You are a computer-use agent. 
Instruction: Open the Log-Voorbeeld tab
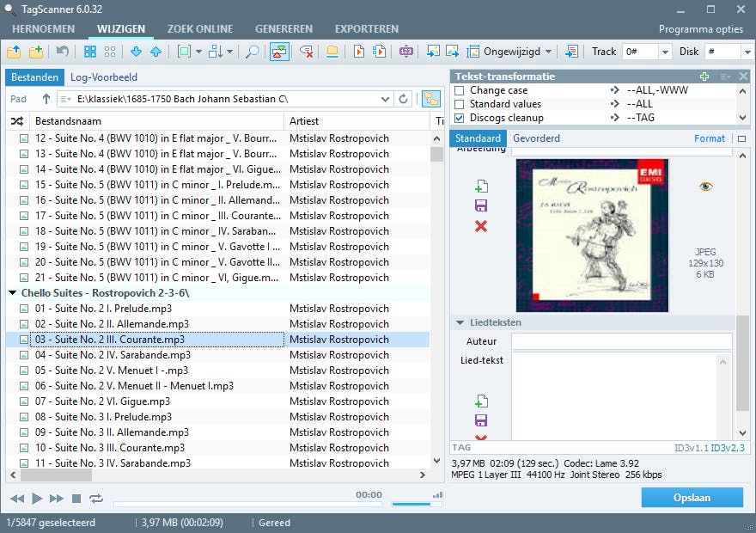pyautogui.click(x=103, y=77)
